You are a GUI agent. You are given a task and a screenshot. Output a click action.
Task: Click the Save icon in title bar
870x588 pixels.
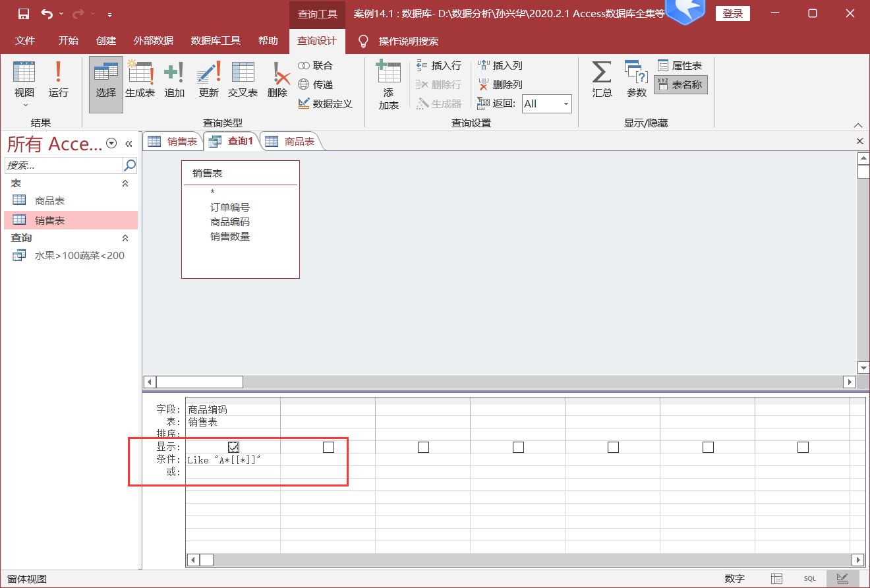click(24, 13)
